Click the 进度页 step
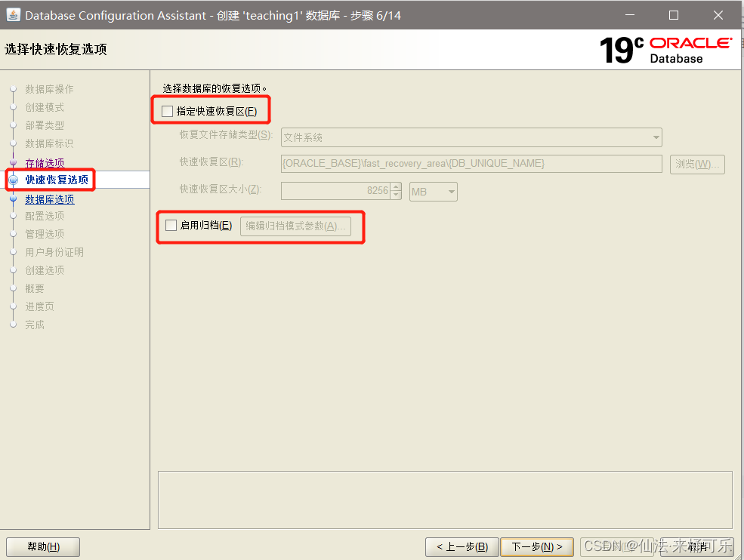This screenshot has height=560, width=744. [40, 306]
